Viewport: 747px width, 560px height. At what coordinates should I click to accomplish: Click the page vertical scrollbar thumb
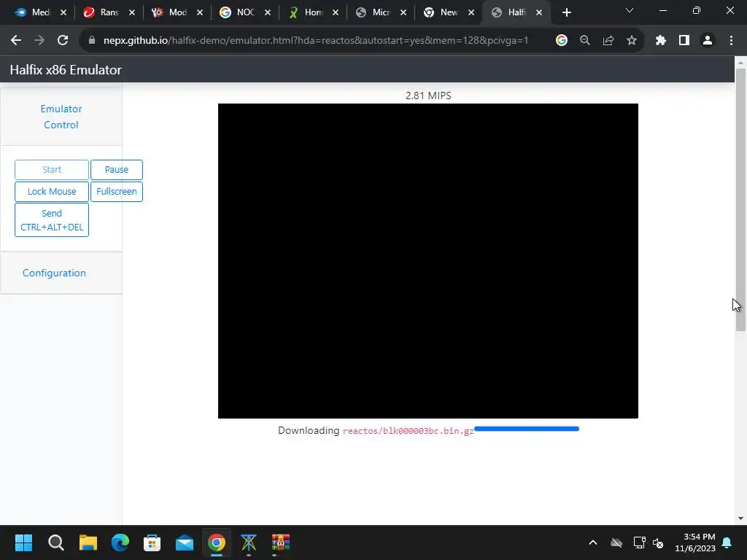740,200
